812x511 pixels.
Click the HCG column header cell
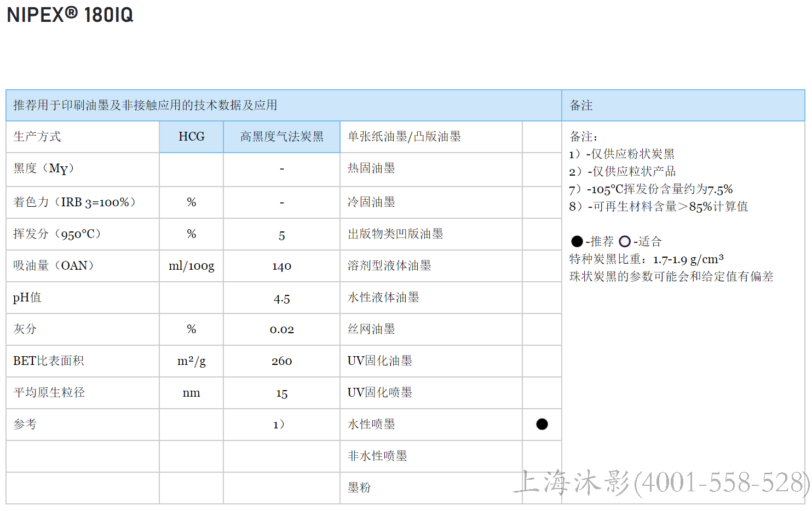coord(191,137)
